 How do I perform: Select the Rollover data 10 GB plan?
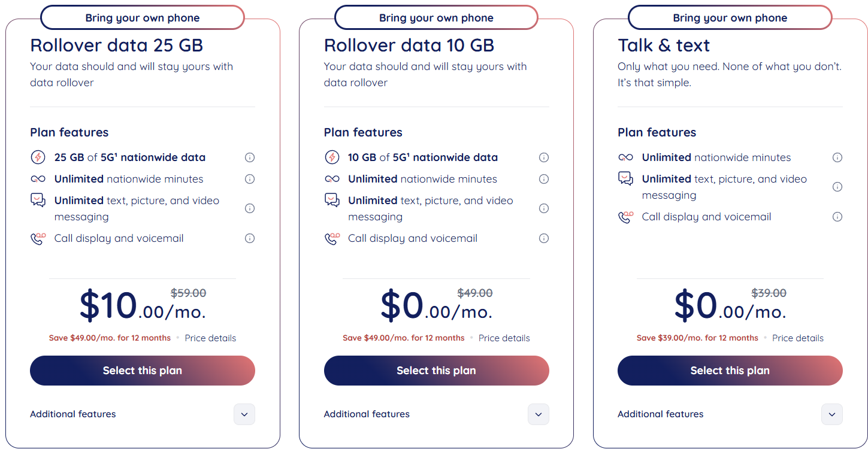[x=436, y=371]
